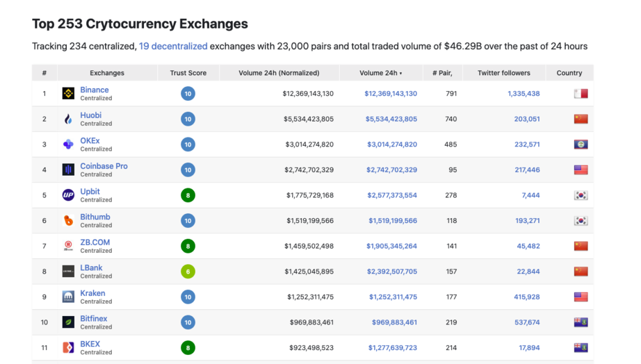The width and height of the screenshot is (641, 364).
Task: Click the Huobi flame logo icon
Action: (x=68, y=119)
